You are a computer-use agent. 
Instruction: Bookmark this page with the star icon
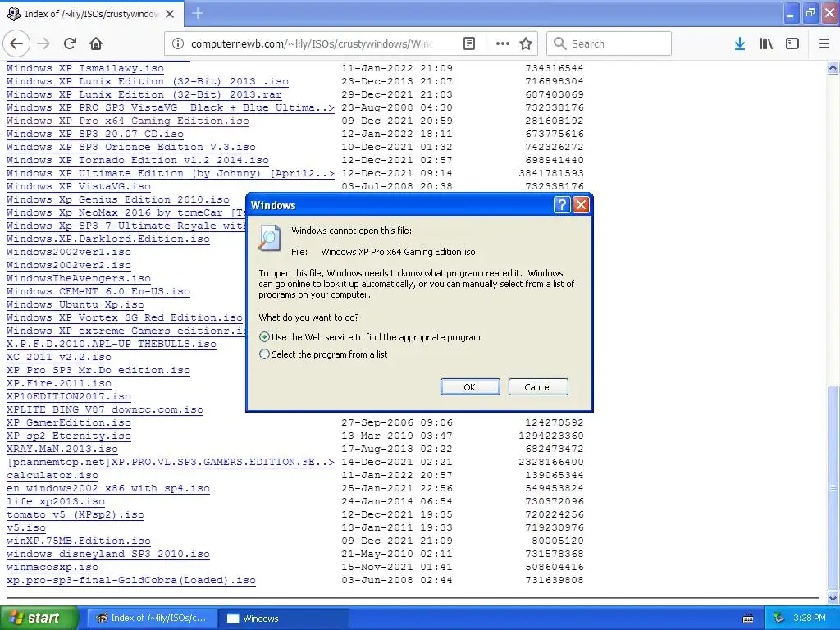coord(526,44)
